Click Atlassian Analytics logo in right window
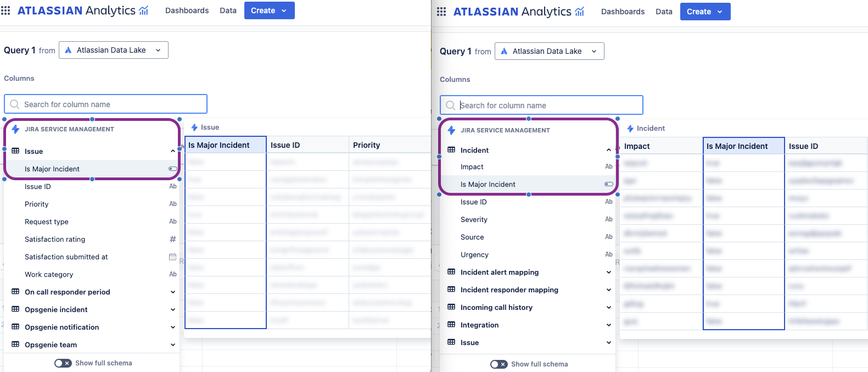 coord(519,12)
